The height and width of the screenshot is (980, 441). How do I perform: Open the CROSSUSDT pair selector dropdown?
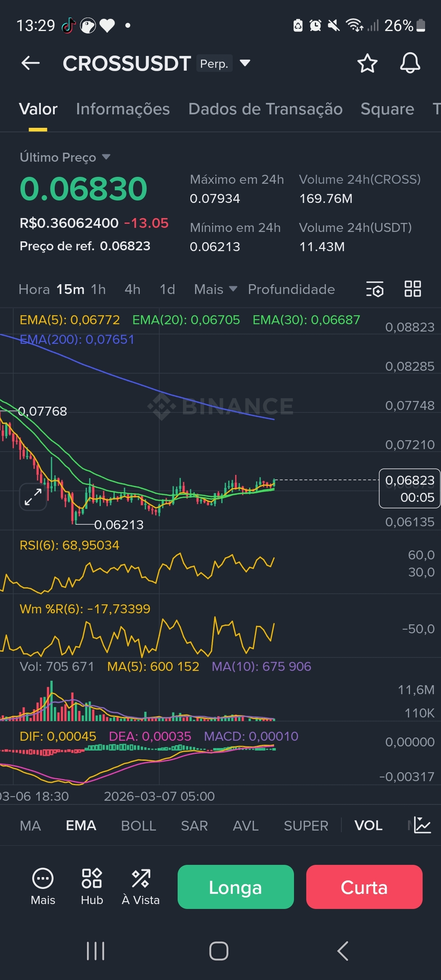tap(245, 63)
